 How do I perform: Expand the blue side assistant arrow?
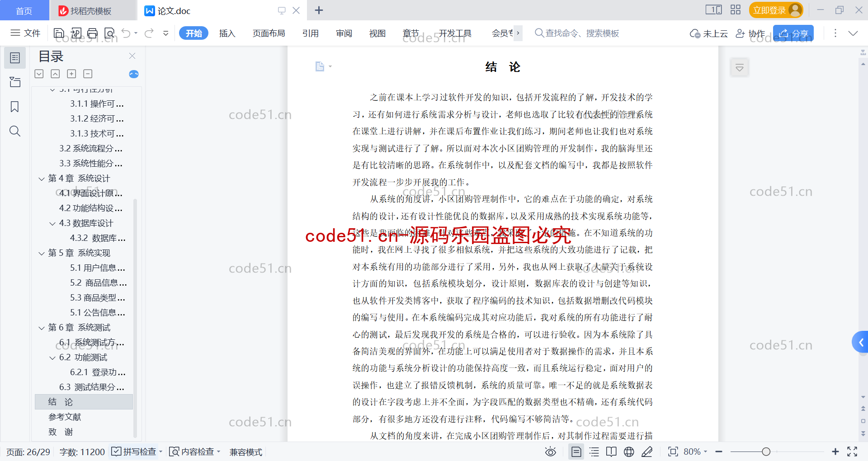pyautogui.click(x=860, y=342)
